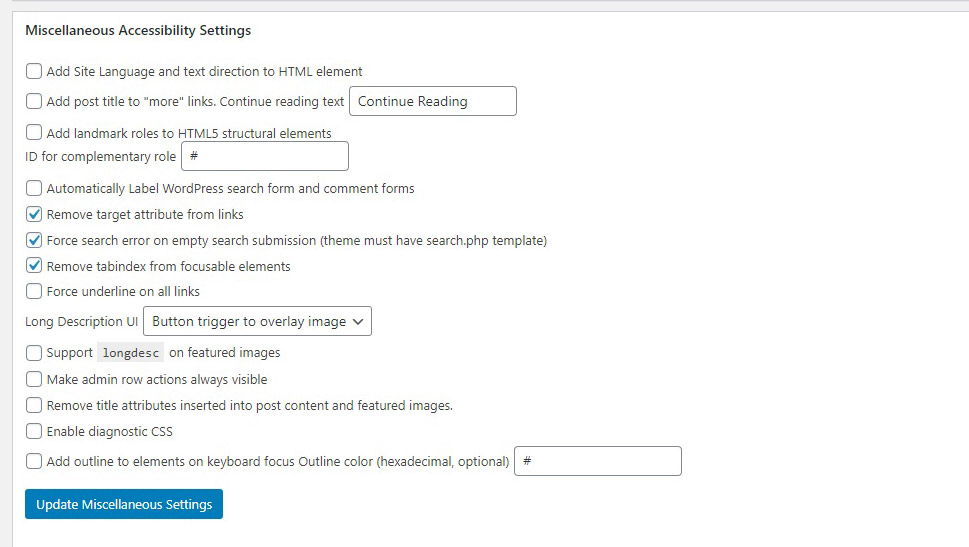Click the Outline color hexadecimal input field
This screenshot has width=969, height=547.
coord(597,461)
